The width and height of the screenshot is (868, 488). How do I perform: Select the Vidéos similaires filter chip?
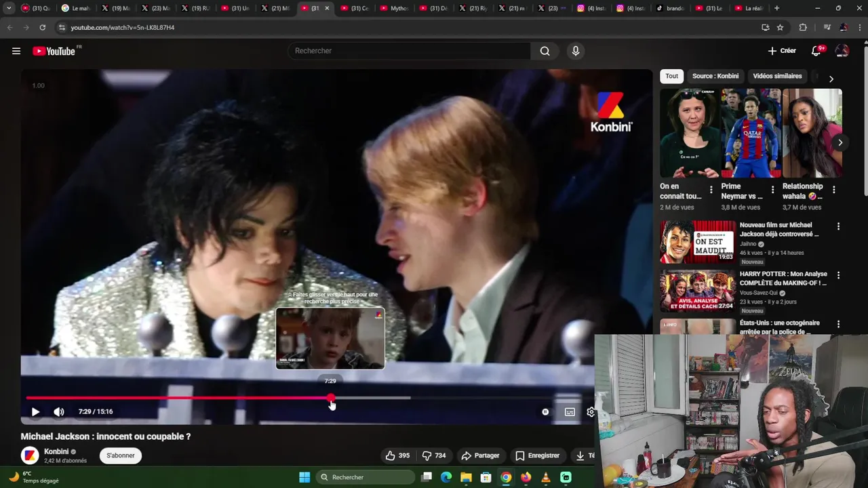[777, 76]
